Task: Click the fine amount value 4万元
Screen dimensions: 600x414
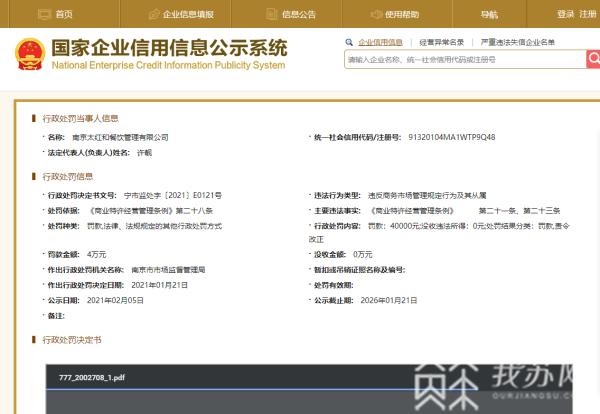Action: point(97,254)
